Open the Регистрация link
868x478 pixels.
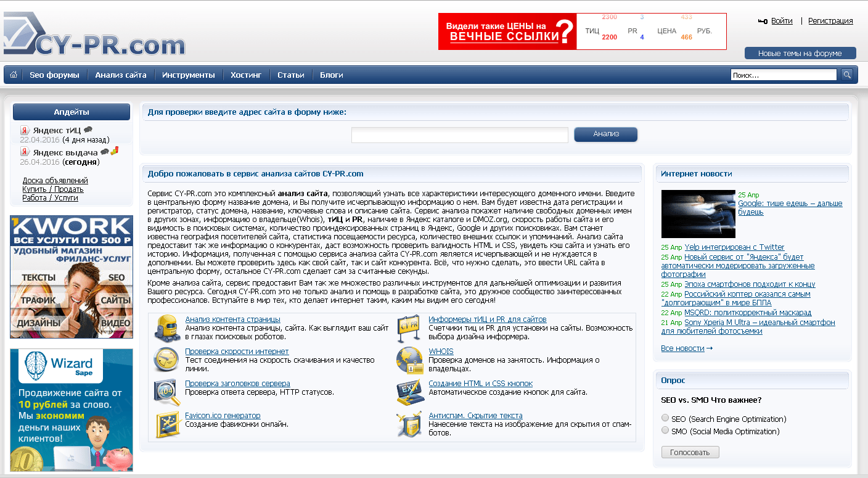[830, 21]
